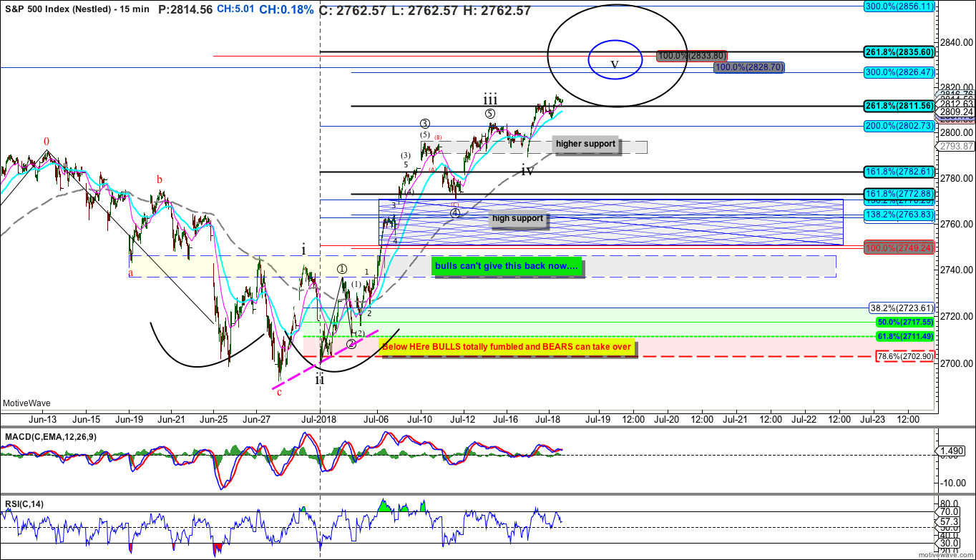Click the red 100.0%(2749.24) Fibonacci label
Viewport: 976px width, 560px height.
coord(899,247)
